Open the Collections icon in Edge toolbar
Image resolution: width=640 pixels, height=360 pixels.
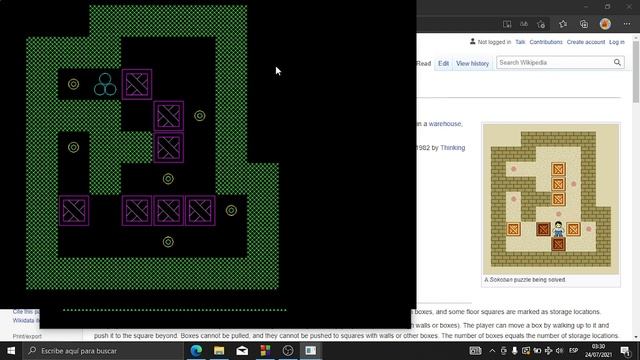[584, 24]
